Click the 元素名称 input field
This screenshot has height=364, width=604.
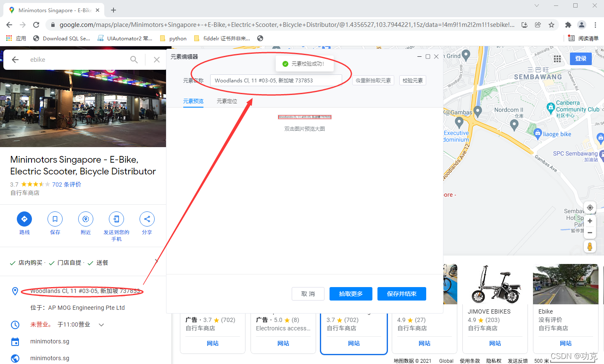coord(276,80)
